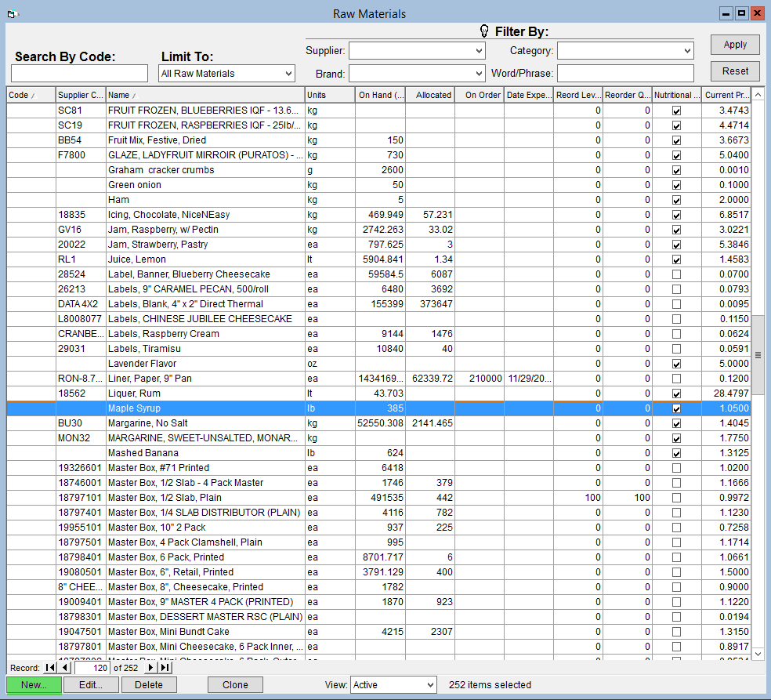Toggle Nutritional checkbox for Lavender Flavor
The image size is (771, 700).
pyautogui.click(x=677, y=364)
